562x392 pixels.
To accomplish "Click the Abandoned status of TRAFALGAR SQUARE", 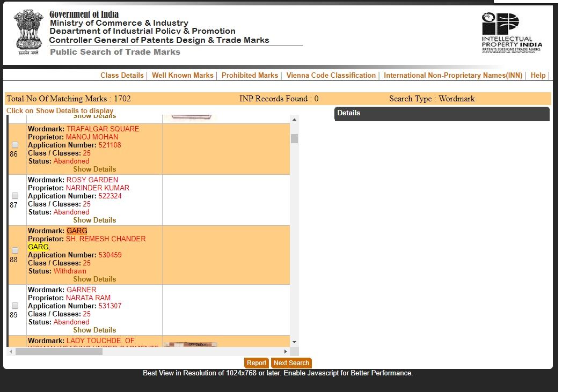I will pos(71,161).
